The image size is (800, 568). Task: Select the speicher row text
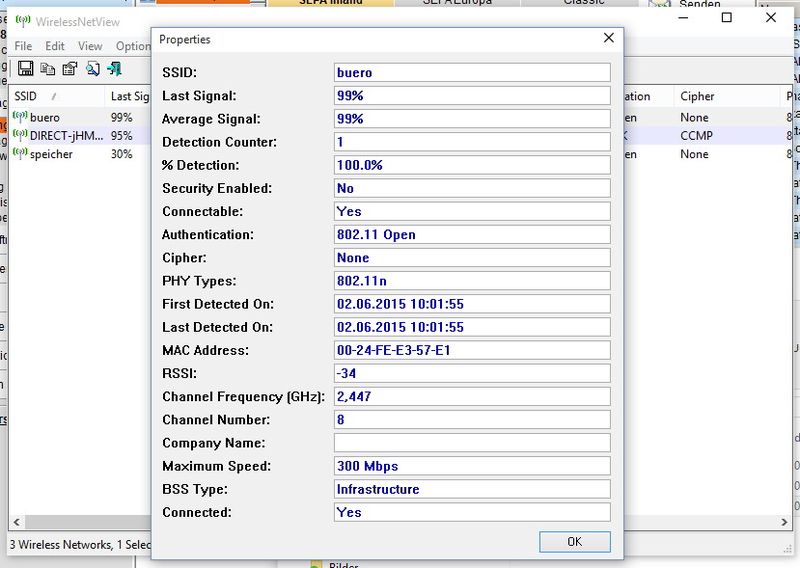coord(51,154)
